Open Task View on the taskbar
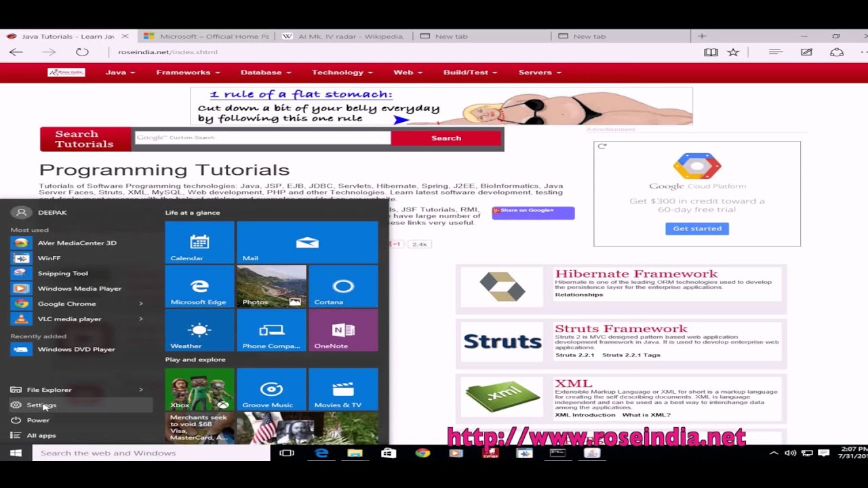The image size is (868, 488). [x=287, y=453]
